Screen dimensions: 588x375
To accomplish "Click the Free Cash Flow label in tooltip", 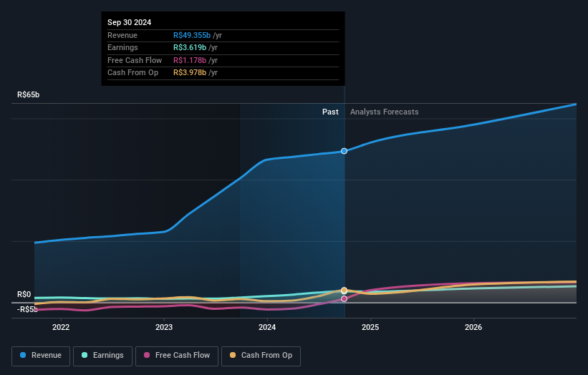I will (x=135, y=60).
